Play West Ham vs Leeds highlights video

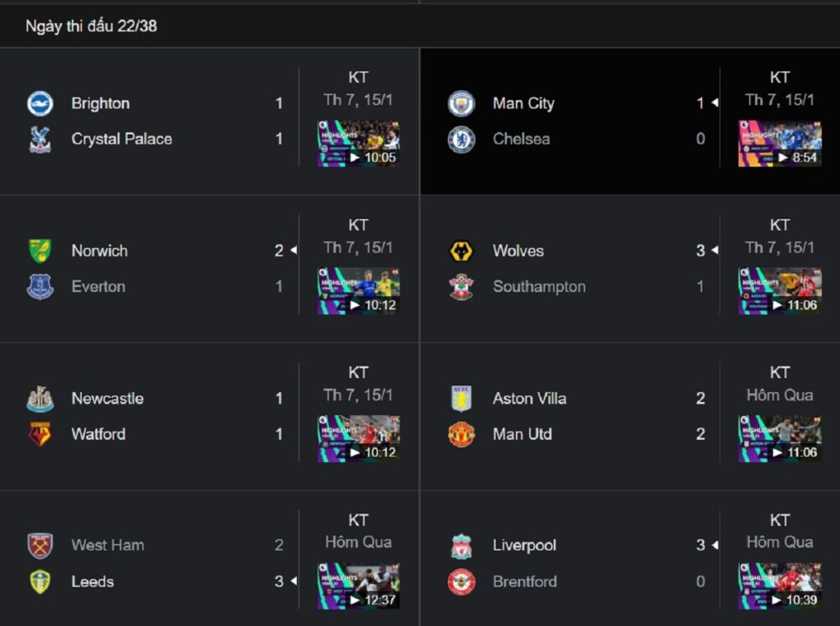(x=358, y=586)
